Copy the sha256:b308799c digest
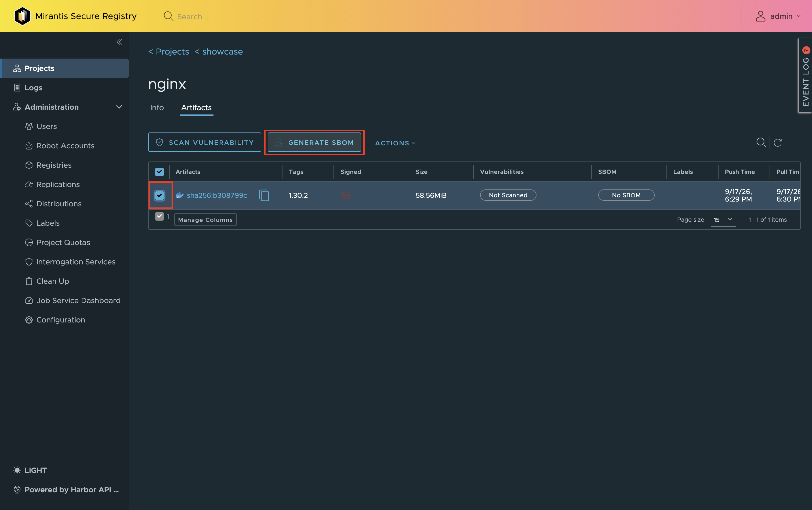Screen dimensions: 812x510 click(x=264, y=195)
